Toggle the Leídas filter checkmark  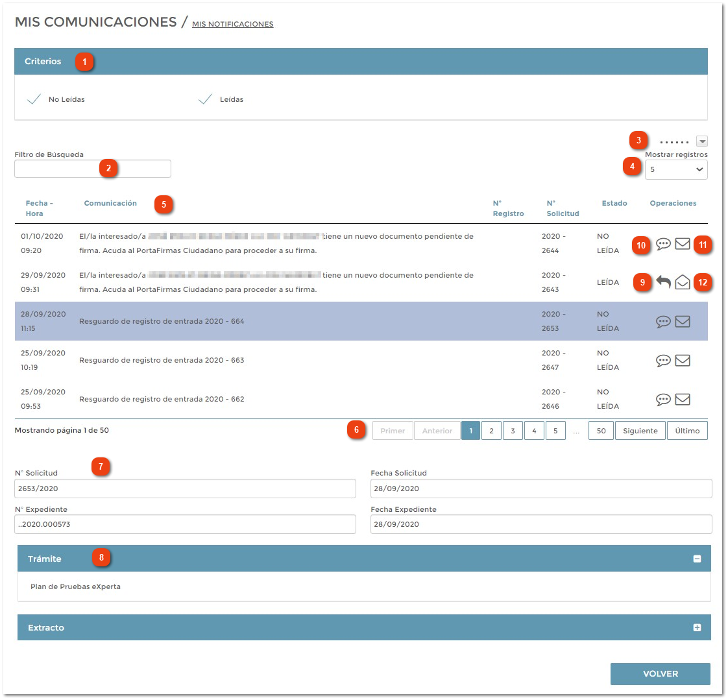205,99
